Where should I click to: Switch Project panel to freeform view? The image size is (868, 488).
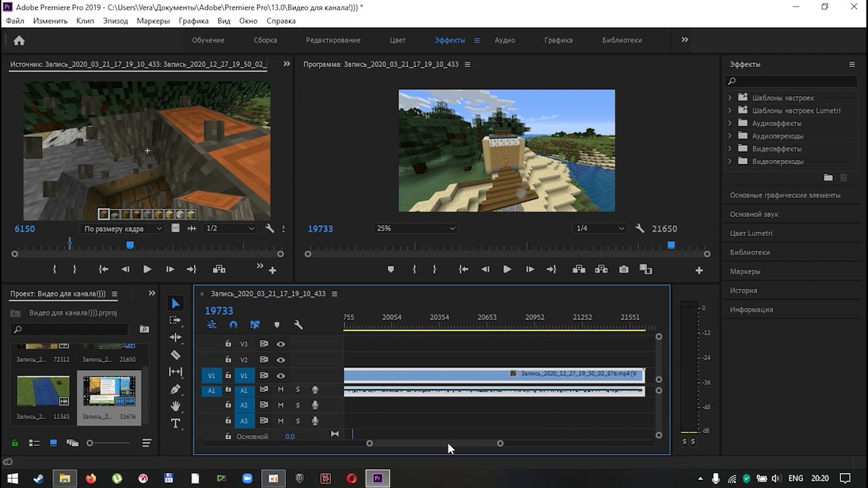[72, 443]
